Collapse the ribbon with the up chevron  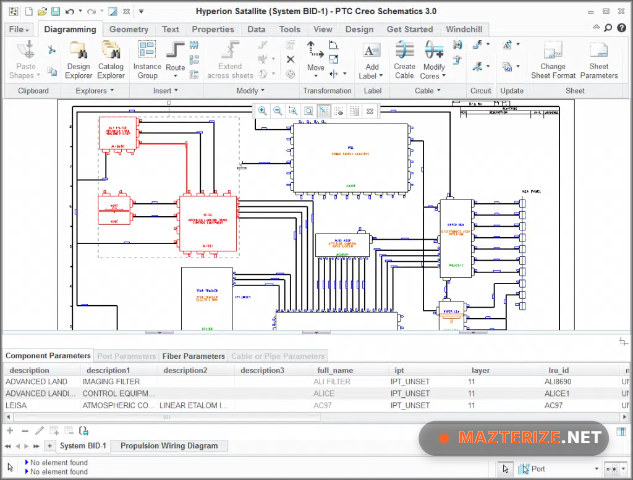tap(596, 27)
